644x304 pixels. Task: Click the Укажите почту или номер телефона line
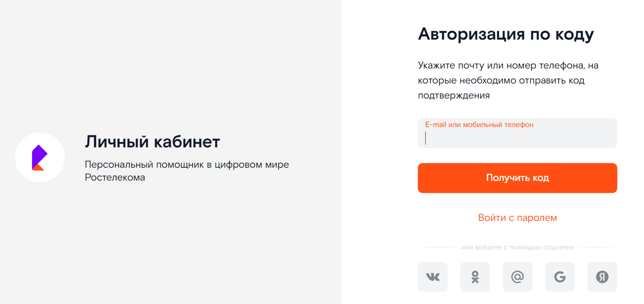pos(508,65)
